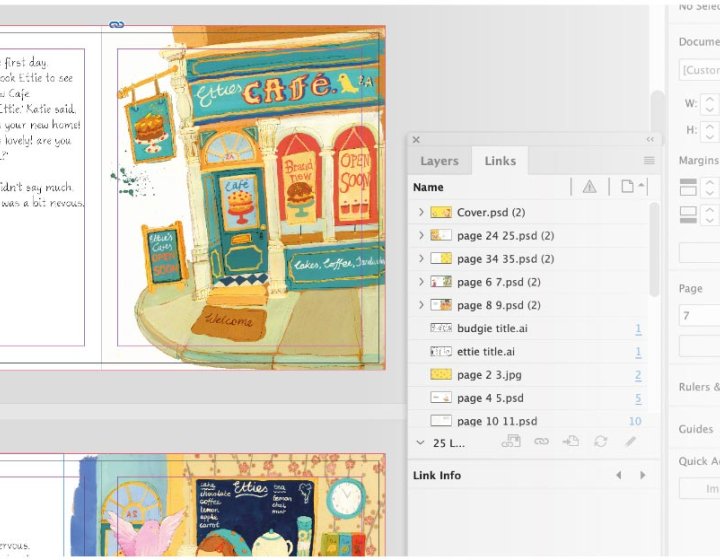This screenshot has width=720, height=560.
Task: Click the Relink chain icon
Action: click(541, 441)
